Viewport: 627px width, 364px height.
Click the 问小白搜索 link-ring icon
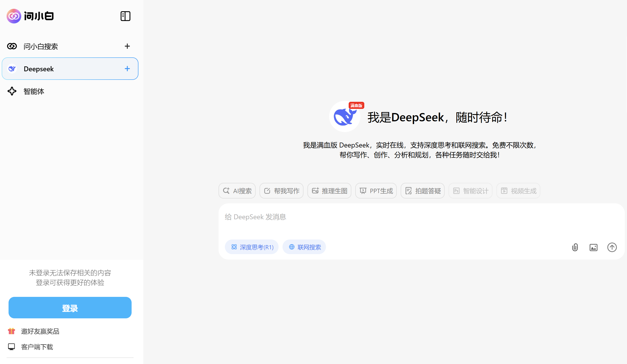pos(12,46)
